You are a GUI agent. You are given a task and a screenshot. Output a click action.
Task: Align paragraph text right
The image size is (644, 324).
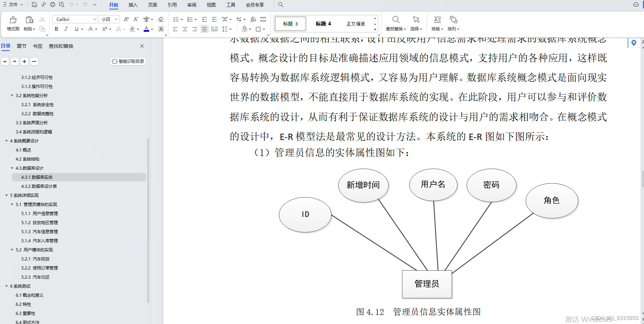pos(195,29)
